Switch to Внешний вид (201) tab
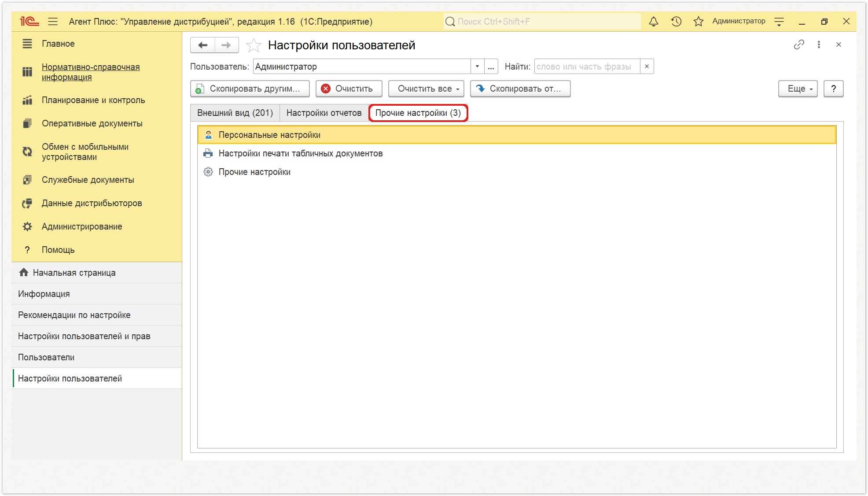The image size is (868, 496). (x=235, y=113)
